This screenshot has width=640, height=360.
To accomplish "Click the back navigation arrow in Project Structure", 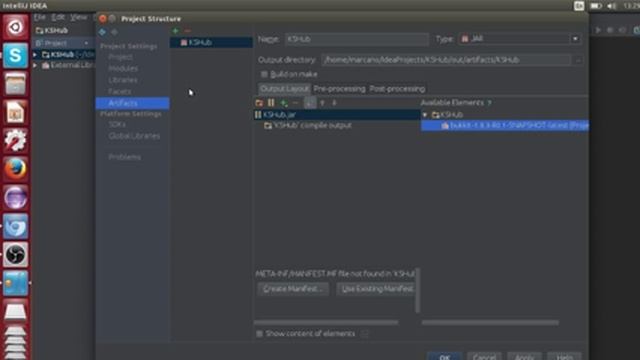I will pyautogui.click(x=102, y=31).
